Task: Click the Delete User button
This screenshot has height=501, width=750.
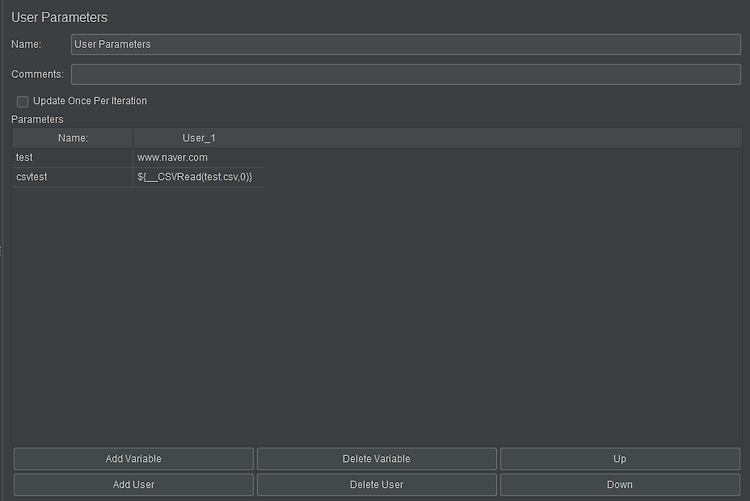Action: pyautogui.click(x=376, y=484)
